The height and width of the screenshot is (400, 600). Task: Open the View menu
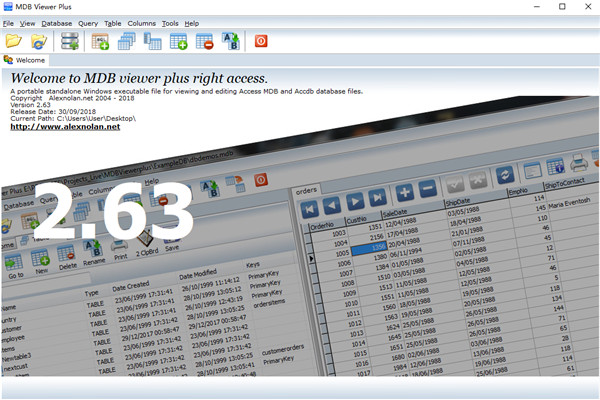click(x=27, y=23)
